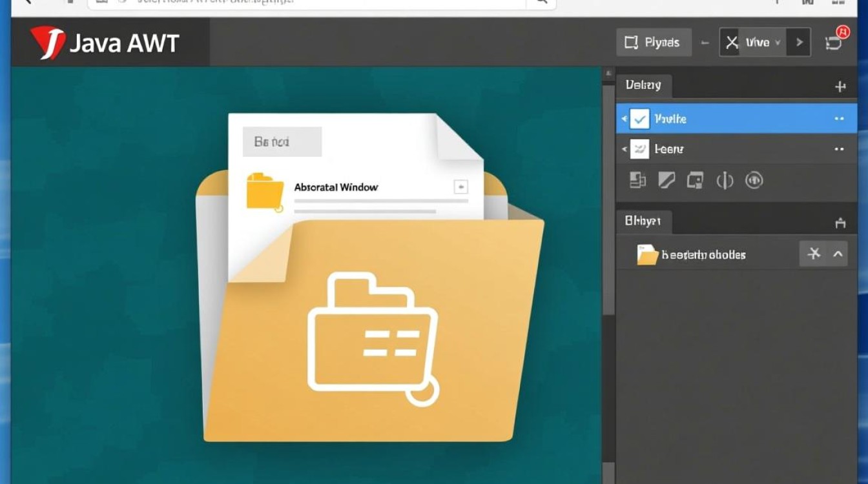This screenshot has width=868, height=484.
Task: Switch to the first panel tab labeled Delary
Action: (x=643, y=85)
